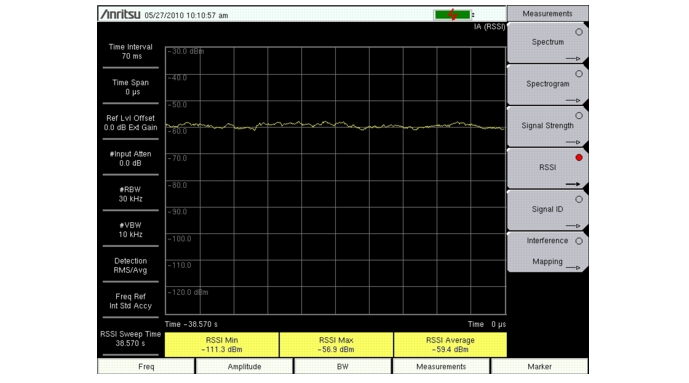
Task: Click the Spectrum submenu arrow icon
Action: [x=573, y=58]
